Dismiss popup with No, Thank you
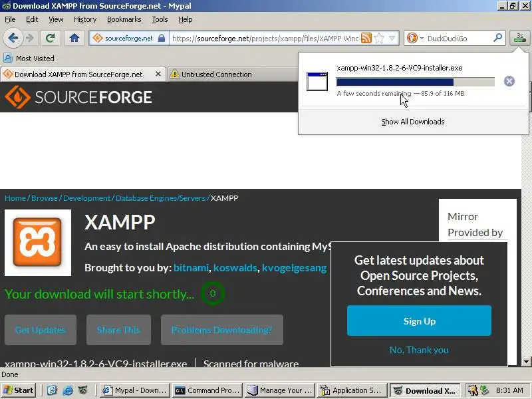The width and height of the screenshot is (532, 399). pos(419,350)
